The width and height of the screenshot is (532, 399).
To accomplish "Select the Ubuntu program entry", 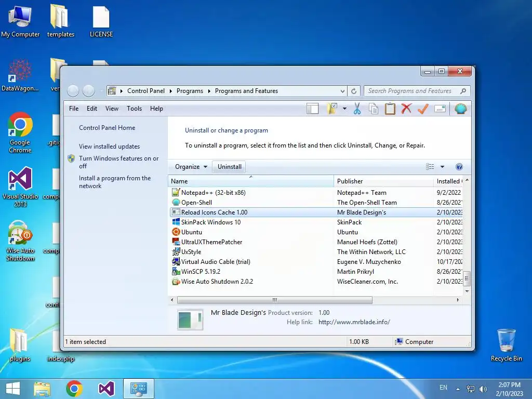I will coord(315,232).
